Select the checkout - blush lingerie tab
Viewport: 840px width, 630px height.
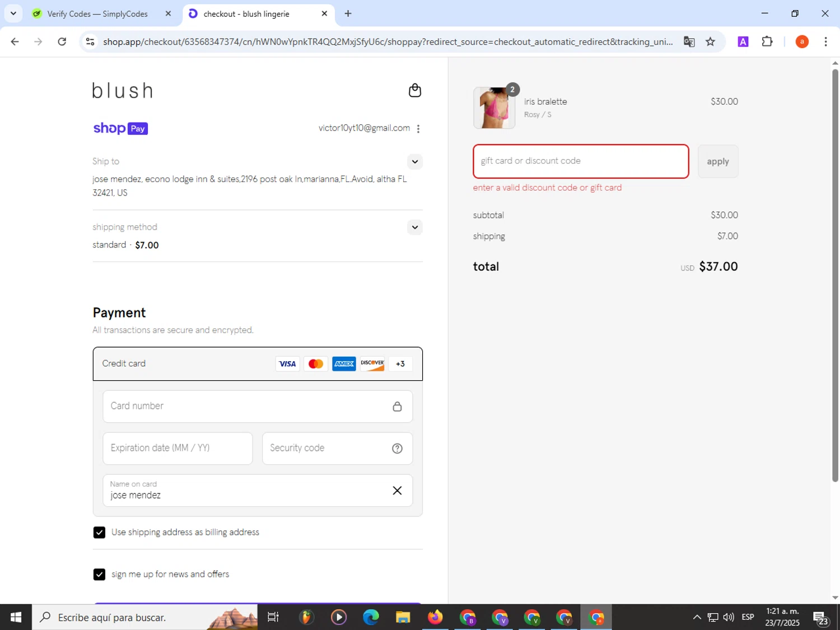246,14
